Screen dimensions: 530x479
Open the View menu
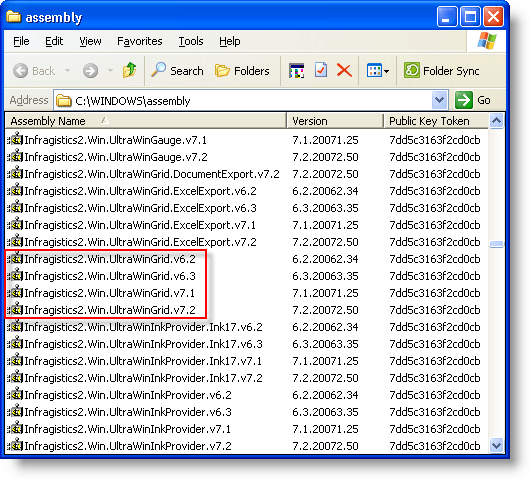tap(90, 41)
